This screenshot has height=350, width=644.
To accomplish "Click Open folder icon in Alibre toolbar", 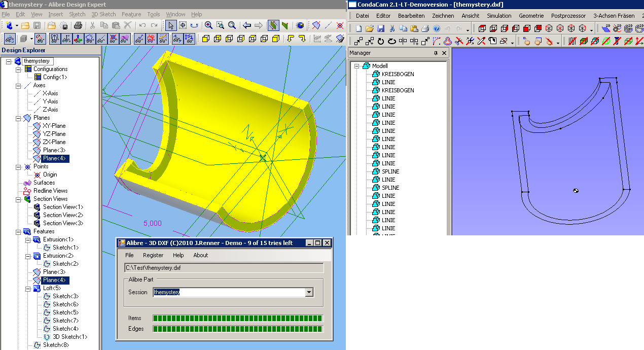I will (26, 25).
